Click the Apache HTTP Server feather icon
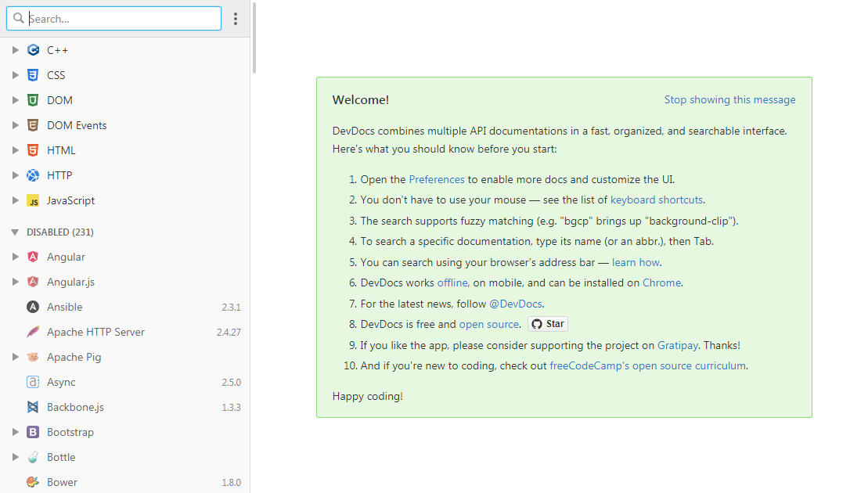The height and width of the screenshot is (493, 868). (x=33, y=332)
